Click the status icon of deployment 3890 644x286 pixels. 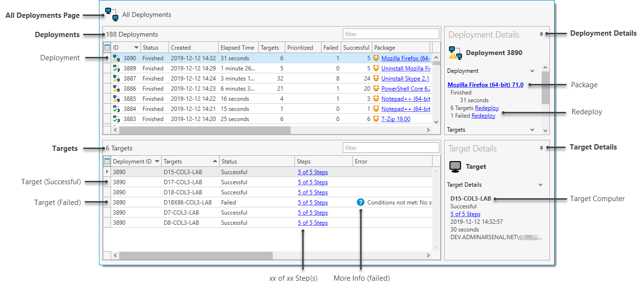(x=116, y=58)
